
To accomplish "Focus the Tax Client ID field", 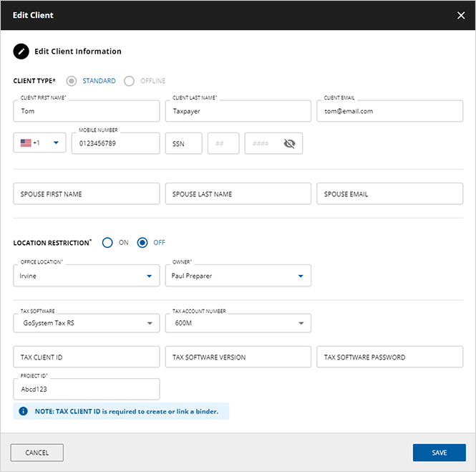I will coord(87,357).
